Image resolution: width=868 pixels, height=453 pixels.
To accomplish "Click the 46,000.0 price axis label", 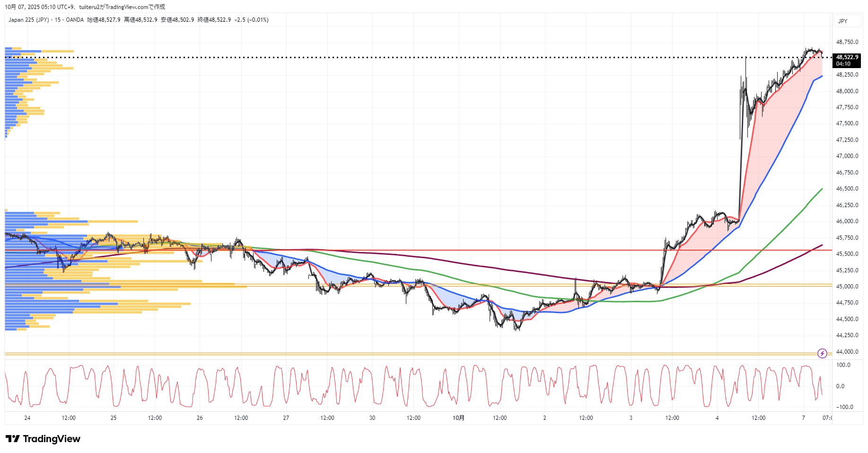I will pyautogui.click(x=847, y=221).
